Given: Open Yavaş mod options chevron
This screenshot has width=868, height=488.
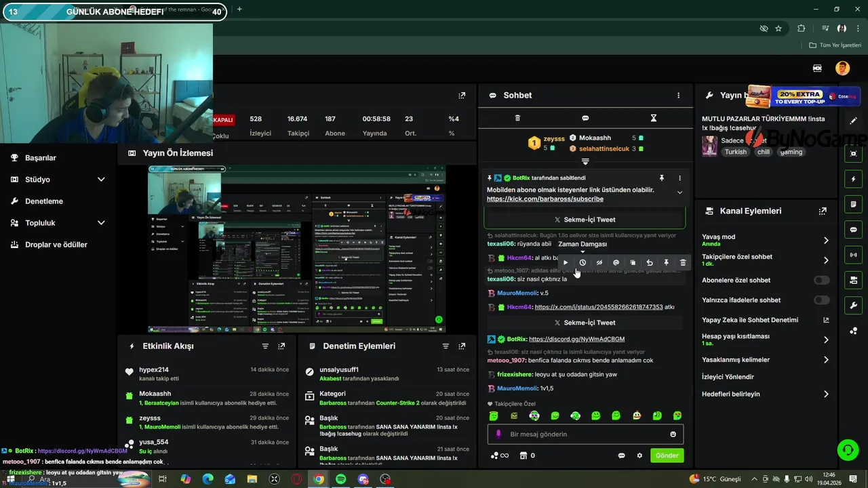Looking at the screenshot, I should click(826, 241).
